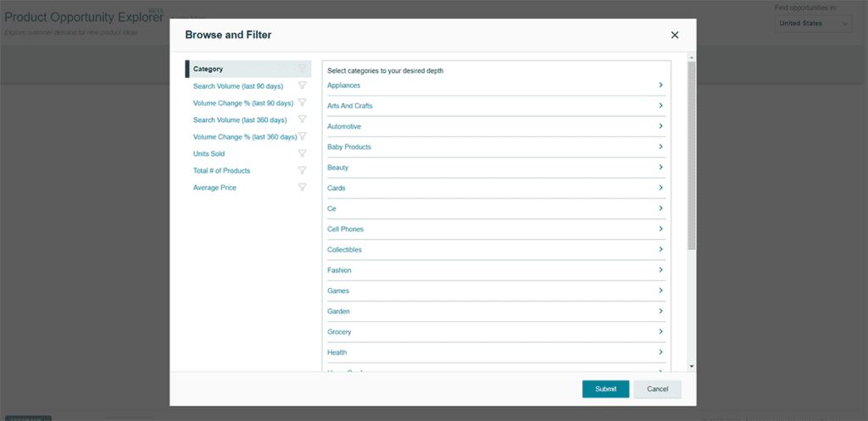Select the Average Price filter tab
The width and height of the screenshot is (868, 421).
tap(214, 187)
